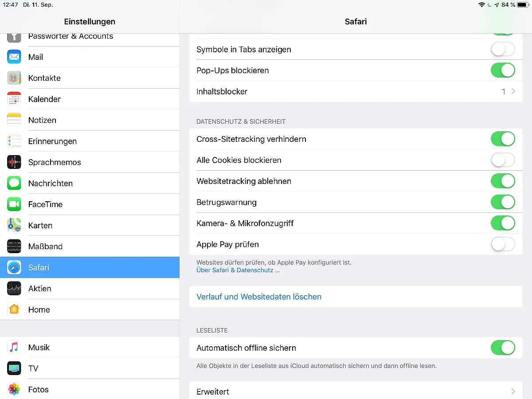Open Inhaltsblocker chevron
The image size is (532, 399).
tap(513, 91)
